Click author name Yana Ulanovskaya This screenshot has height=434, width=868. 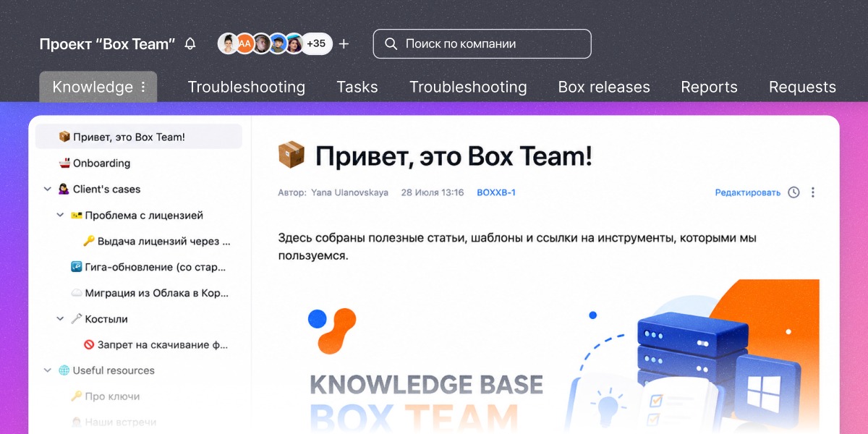click(349, 192)
